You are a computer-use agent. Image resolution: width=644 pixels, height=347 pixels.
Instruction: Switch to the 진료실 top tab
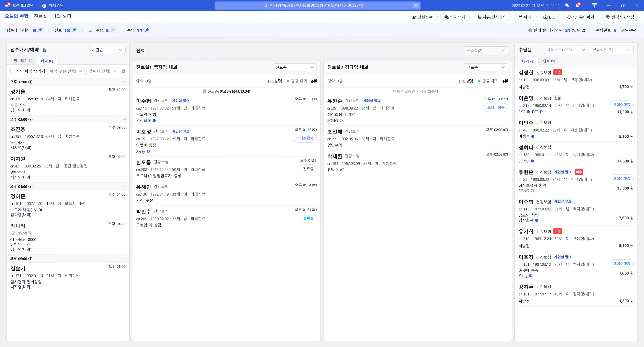[40, 16]
